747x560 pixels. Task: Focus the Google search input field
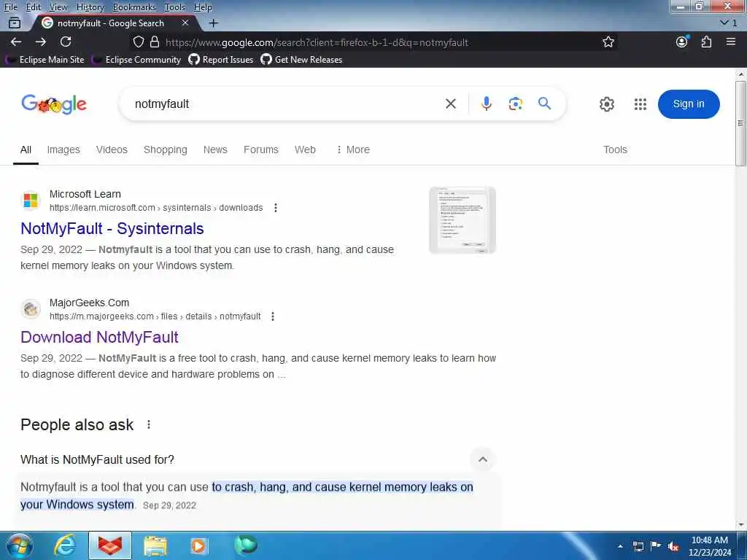point(286,104)
